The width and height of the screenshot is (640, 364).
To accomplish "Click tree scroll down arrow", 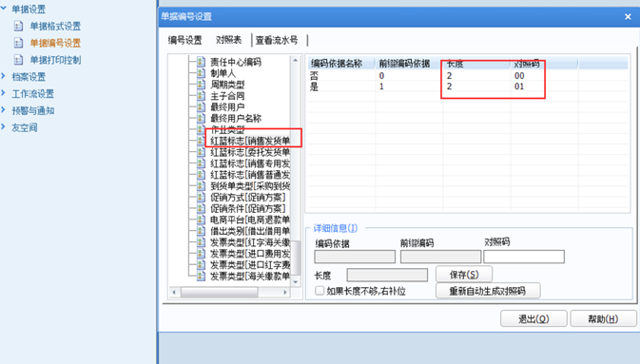I will click(x=296, y=281).
